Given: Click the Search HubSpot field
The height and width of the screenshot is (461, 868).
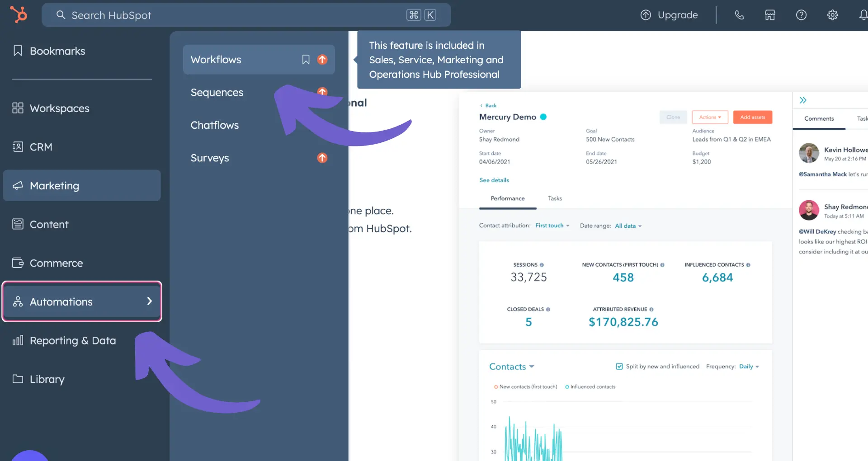Looking at the screenshot, I should pyautogui.click(x=246, y=15).
